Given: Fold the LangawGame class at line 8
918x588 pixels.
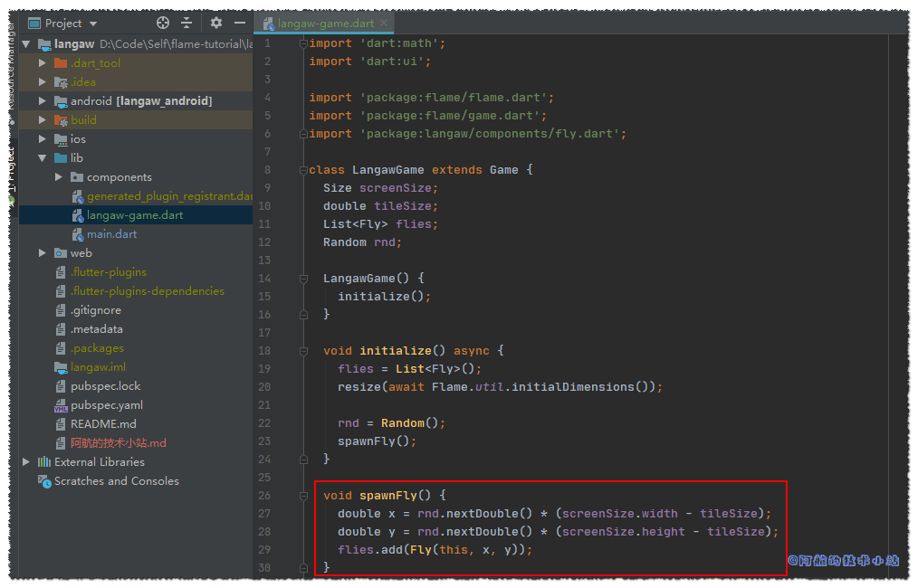Looking at the screenshot, I should click(x=303, y=170).
